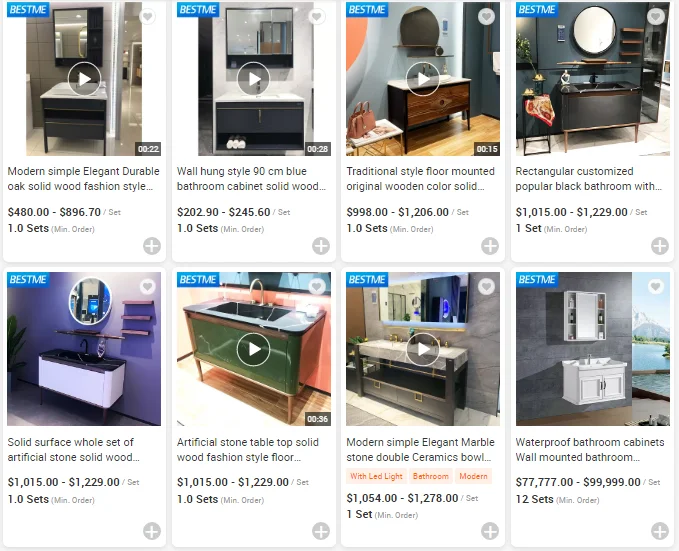Like the Traditional style floor mounted cabinet
Image resolution: width=679 pixels, height=551 pixels.
486,16
